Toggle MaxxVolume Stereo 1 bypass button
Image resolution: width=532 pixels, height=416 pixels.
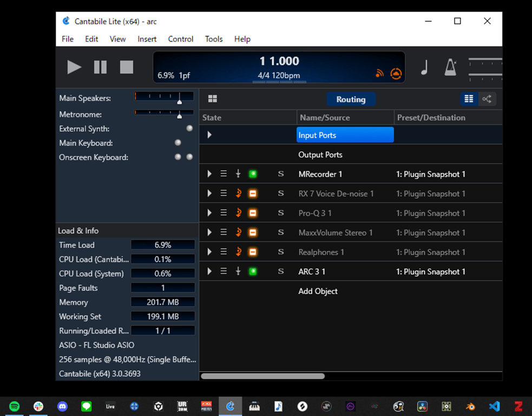253,232
